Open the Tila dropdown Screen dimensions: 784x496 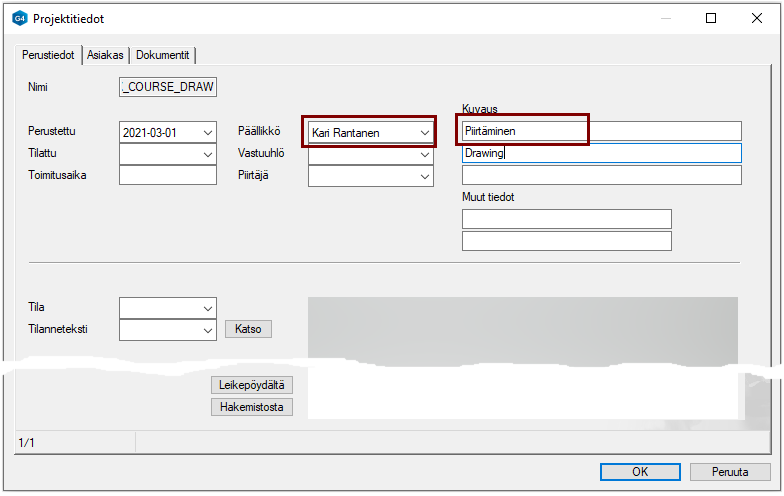pyautogui.click(x=207, y=307)
